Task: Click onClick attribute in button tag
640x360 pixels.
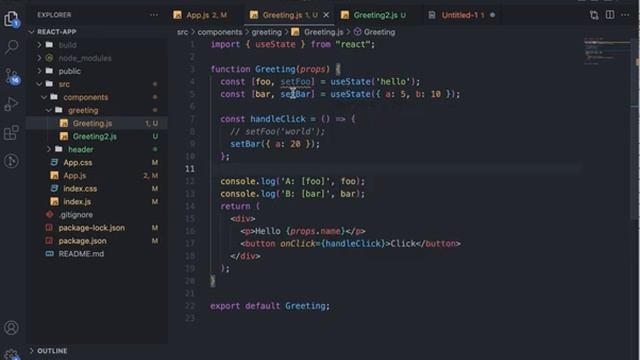Action: point(298,244)
